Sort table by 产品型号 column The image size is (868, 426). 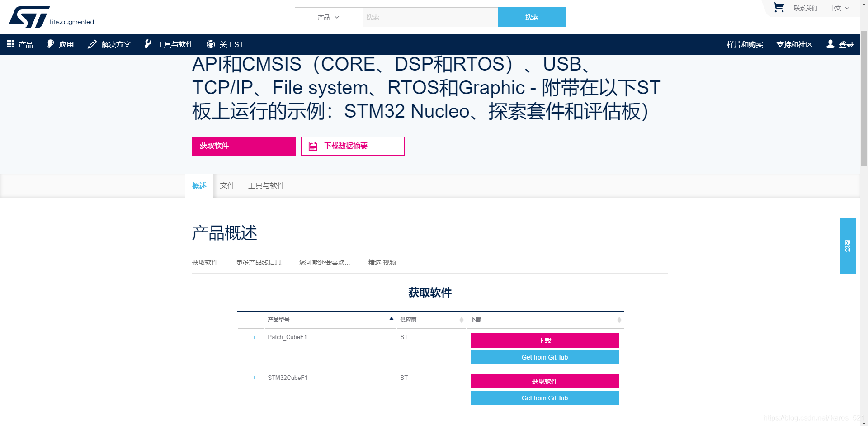click(330, 320)
